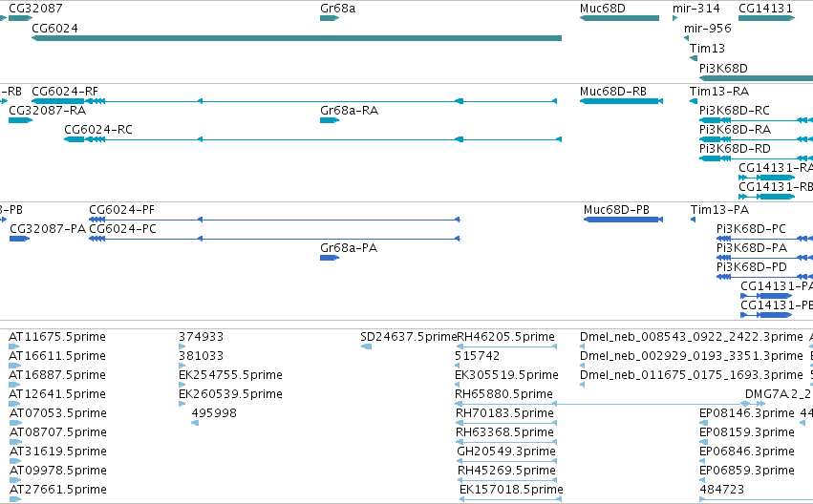Click the AT27661.5prime EST label
The width and height of the screenshot is (813, 504).
[58, 490]
